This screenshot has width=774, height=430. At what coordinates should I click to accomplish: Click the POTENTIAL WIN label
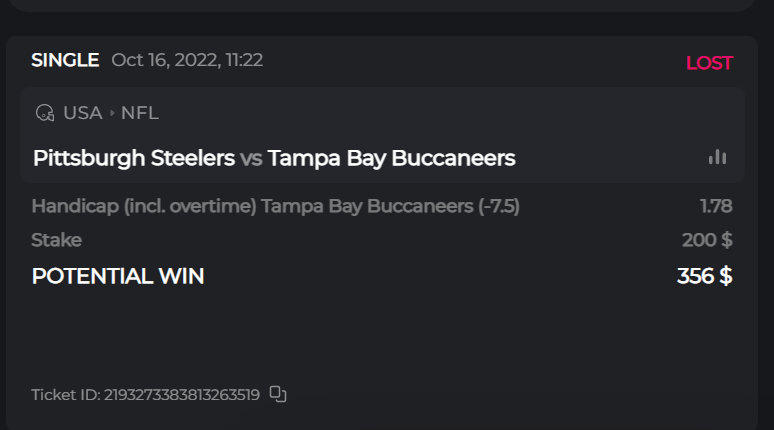pos(118,276)
